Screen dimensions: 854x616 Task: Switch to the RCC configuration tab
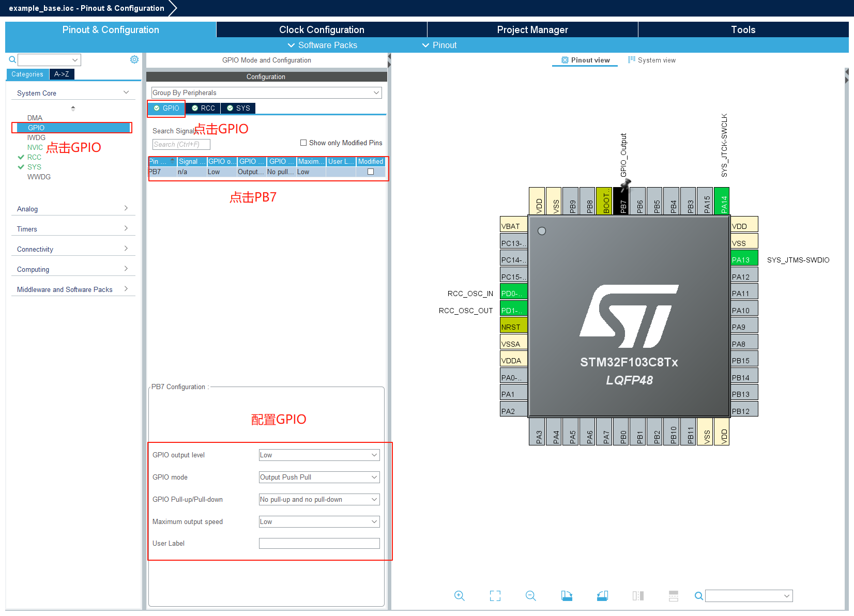coord(203,108)
